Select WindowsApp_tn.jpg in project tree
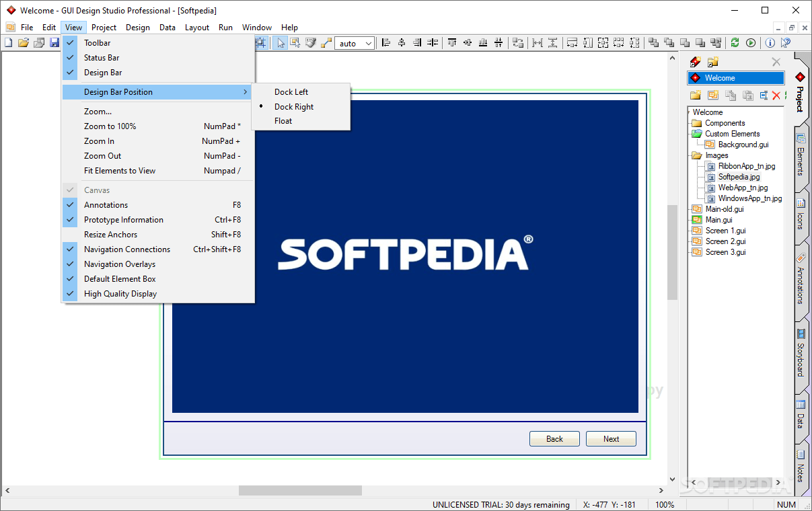The height and width of the screenshot is (511, 812). pyautogui.click(x=750, y=198)
